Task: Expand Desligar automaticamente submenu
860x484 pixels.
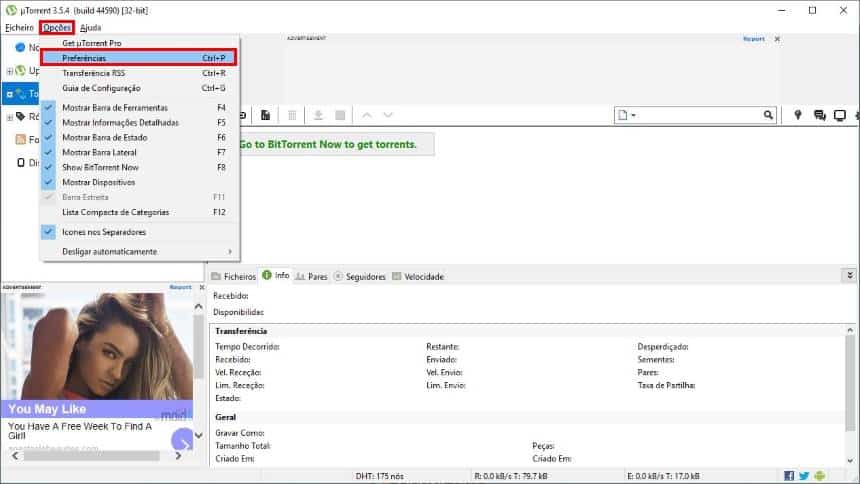Action: (140, 252)
